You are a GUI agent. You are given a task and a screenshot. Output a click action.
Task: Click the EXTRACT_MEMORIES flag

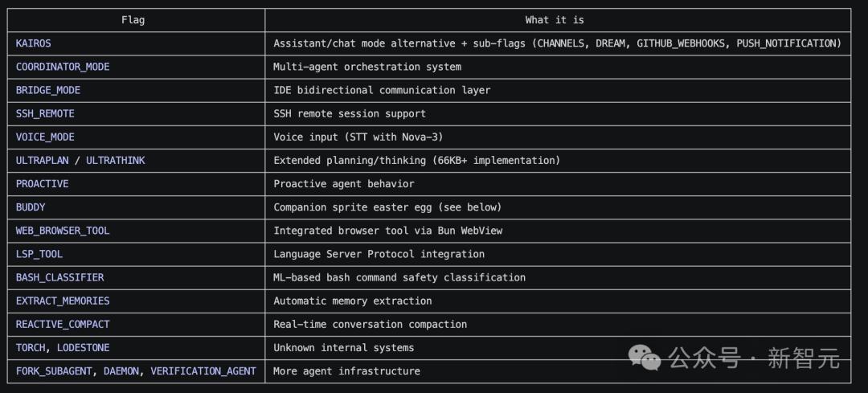[x=63, y=301]
